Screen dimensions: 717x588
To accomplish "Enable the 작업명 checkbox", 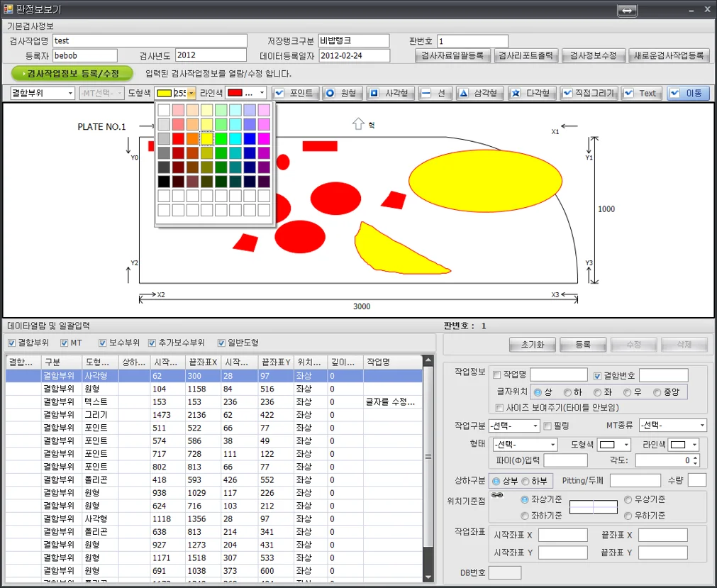I will [x=496, y=375].
